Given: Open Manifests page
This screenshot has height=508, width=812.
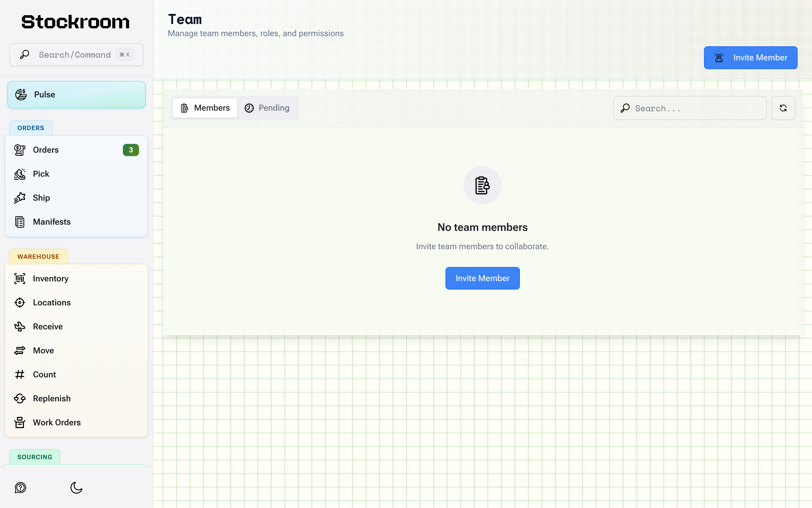Looking at the screenshot, I should 76,222.
